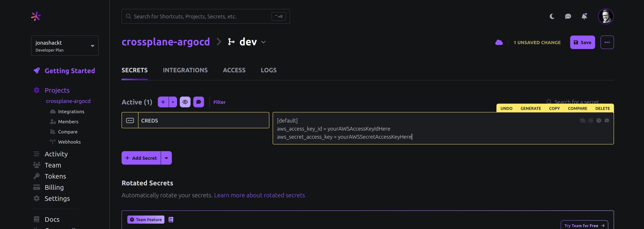The width and height of the screenshot is (644, 229).
Task: Switch to the LOGS tab
Action: pyautogui.click(x=269, y=70)
